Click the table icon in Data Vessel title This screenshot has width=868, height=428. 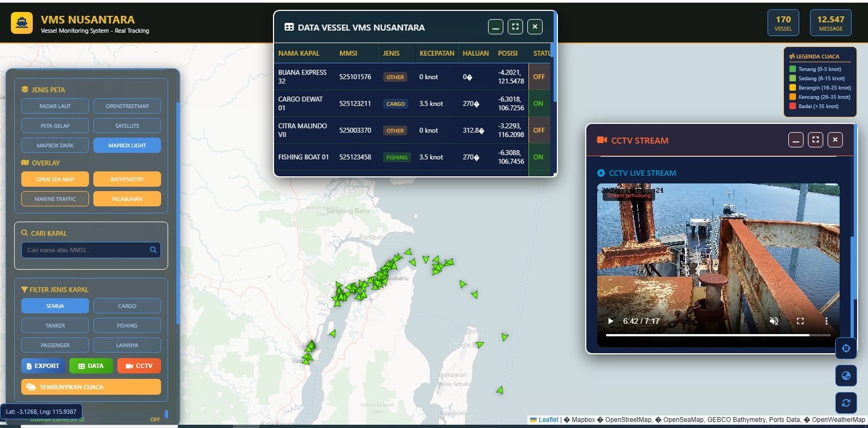289,27
